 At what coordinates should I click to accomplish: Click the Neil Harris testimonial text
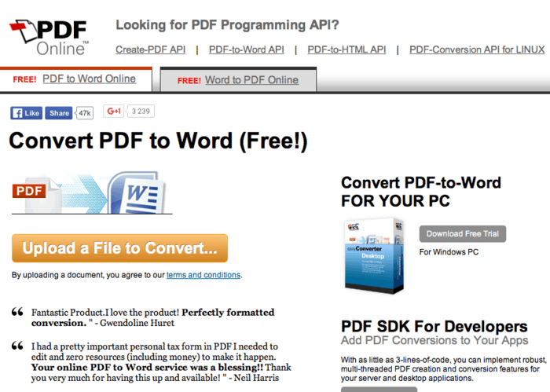[x=161, y=362]
